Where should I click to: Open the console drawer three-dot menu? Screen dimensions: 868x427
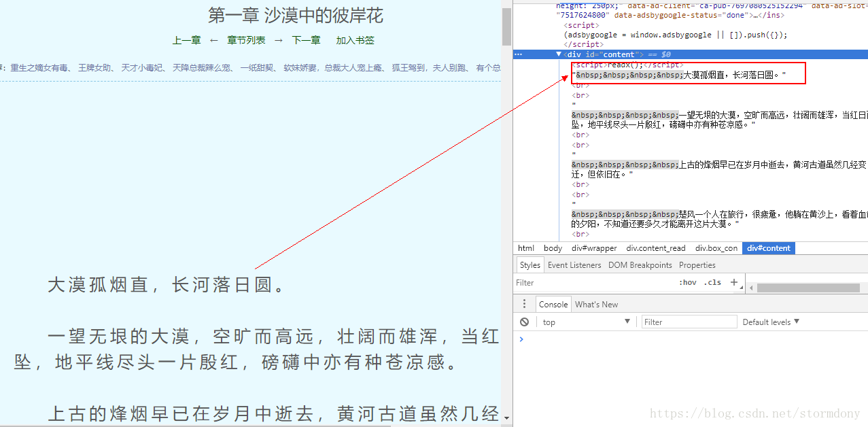(x=524, y=304)
